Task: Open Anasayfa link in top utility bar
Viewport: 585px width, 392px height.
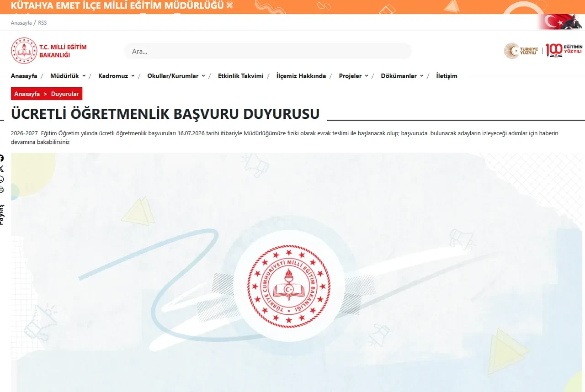Action: pos(21,23)
